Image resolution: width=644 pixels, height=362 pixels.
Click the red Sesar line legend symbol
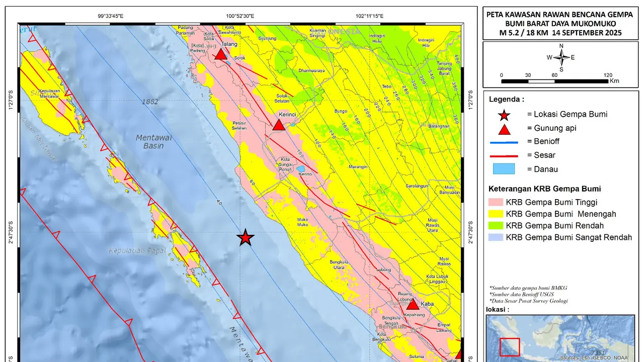coord(504,156)
